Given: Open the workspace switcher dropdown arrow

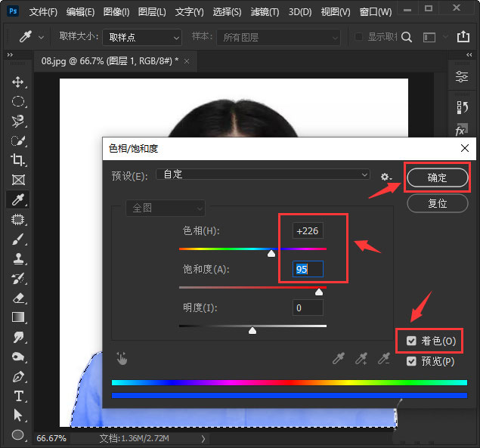Looking at the screenshot, I should tap(445, 37).
